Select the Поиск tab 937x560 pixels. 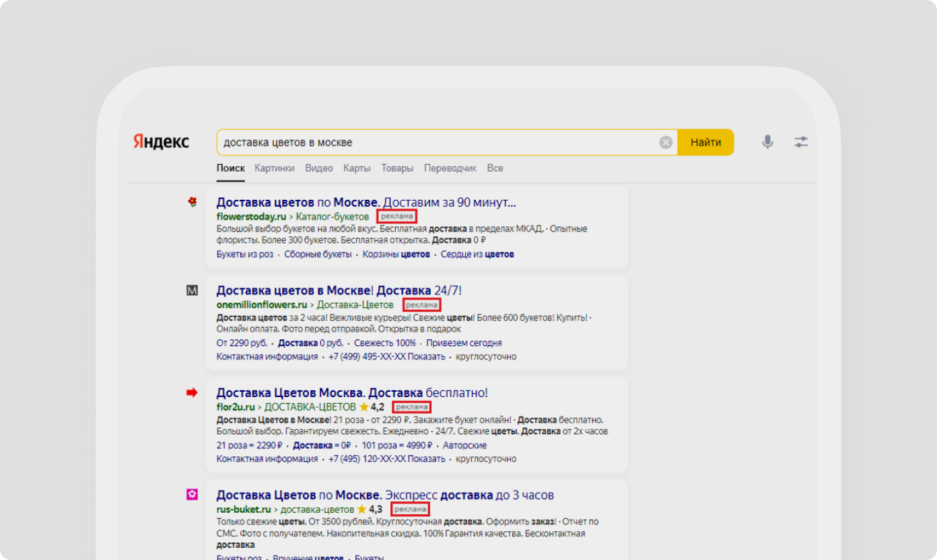click(x=231, y=168)
